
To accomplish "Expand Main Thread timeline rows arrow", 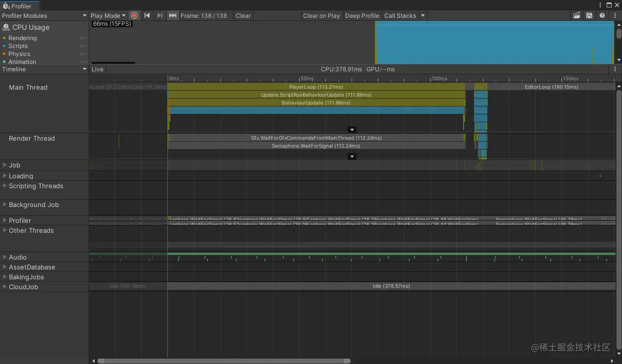I will (x=352, y=130).
